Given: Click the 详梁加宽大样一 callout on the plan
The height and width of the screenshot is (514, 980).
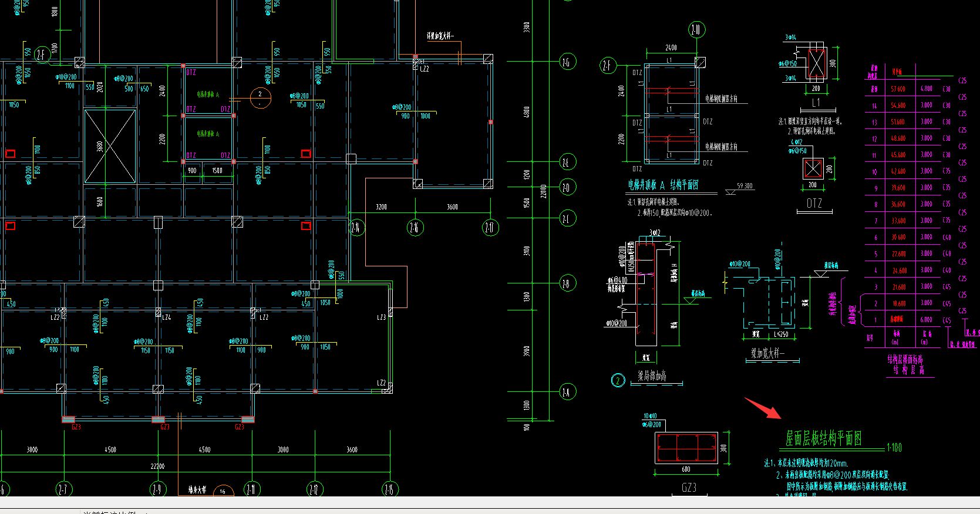Looking at the screenshot, I should [440, 36].
